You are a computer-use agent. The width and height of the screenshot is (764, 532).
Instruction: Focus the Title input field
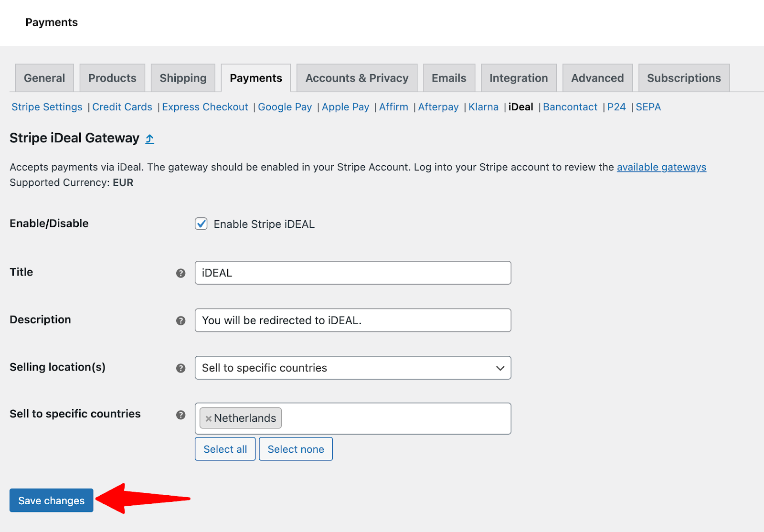click(353, 273)
